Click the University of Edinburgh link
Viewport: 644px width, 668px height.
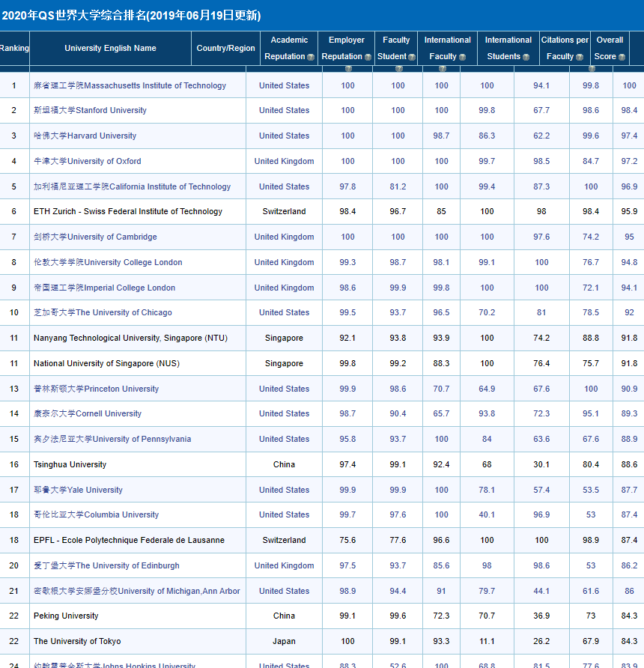click(106, 566)
